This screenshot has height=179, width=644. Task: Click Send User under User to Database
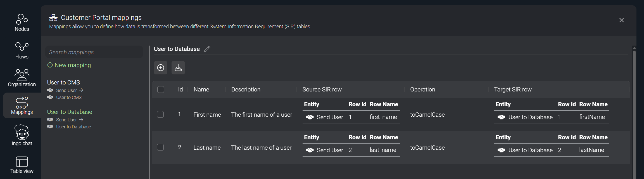coord(66,120)
